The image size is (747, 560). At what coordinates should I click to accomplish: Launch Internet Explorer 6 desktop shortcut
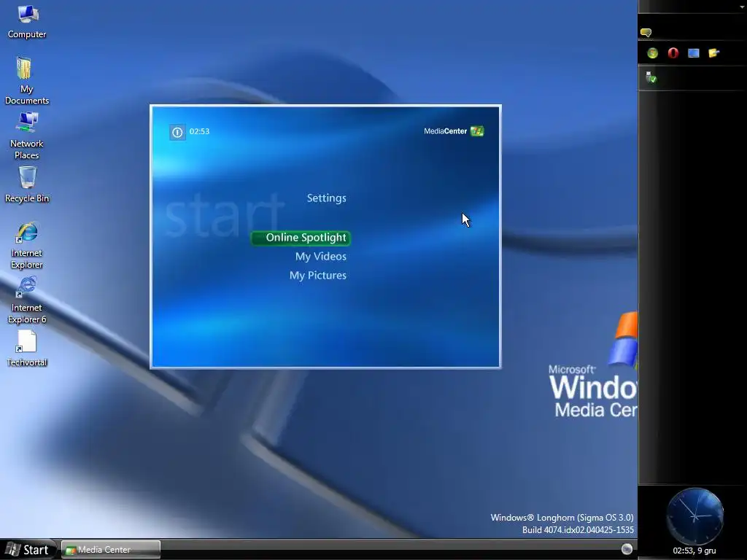(27, 300)
